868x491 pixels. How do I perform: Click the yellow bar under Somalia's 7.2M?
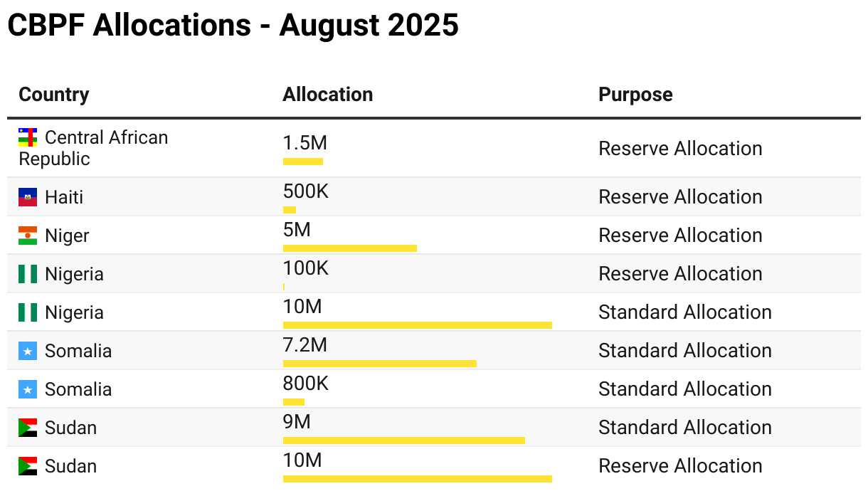tap(379, 364)
